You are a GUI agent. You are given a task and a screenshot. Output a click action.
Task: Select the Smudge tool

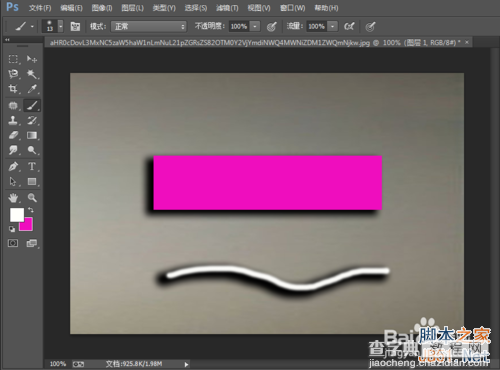[x=13, y=150]
